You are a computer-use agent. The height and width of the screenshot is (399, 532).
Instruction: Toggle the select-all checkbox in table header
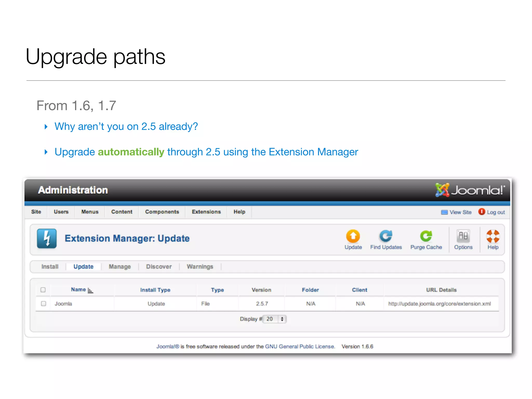click(x=43, y=290)
